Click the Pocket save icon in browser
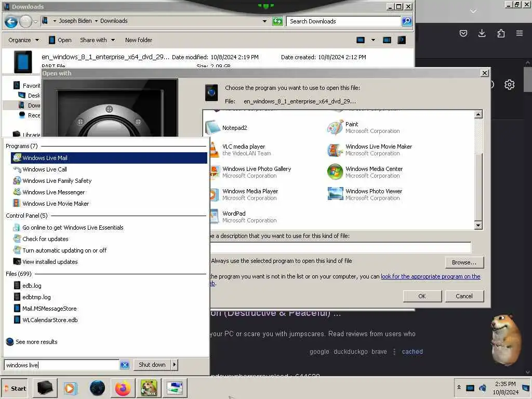532x399 pixels. coord(463,33)
